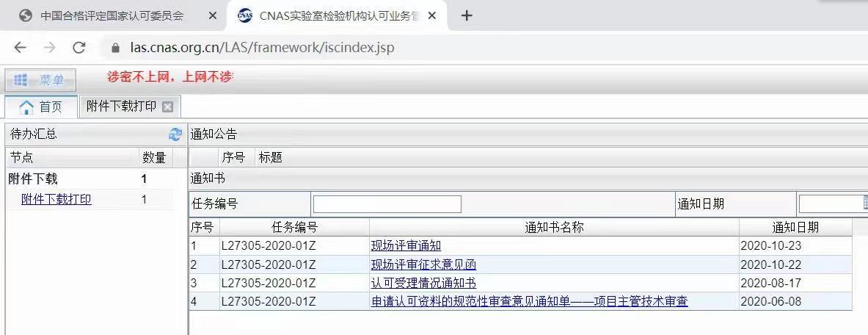Reload the current page
868x335 pixels.
[x=79, y=48]
